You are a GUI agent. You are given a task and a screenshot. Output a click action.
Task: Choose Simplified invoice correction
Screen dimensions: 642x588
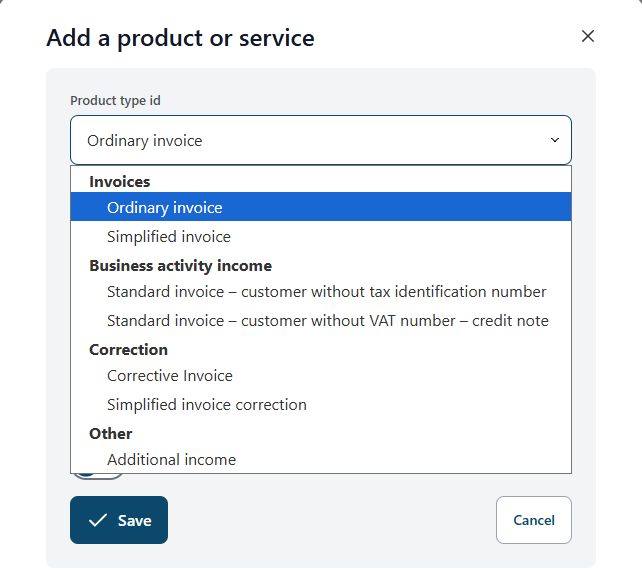(207, 405)
